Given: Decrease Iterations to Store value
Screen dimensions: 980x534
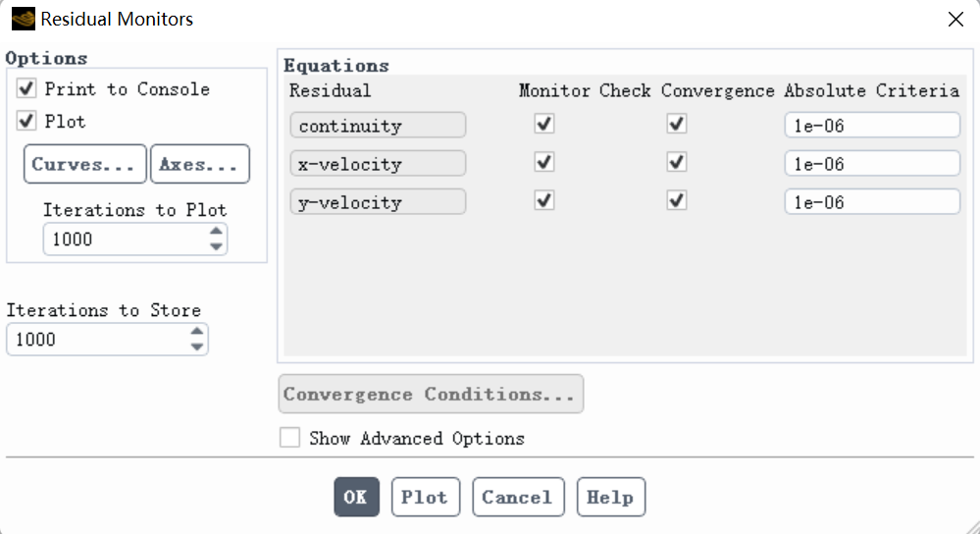Looking at the screenshot, I should (x=197, y=347).
